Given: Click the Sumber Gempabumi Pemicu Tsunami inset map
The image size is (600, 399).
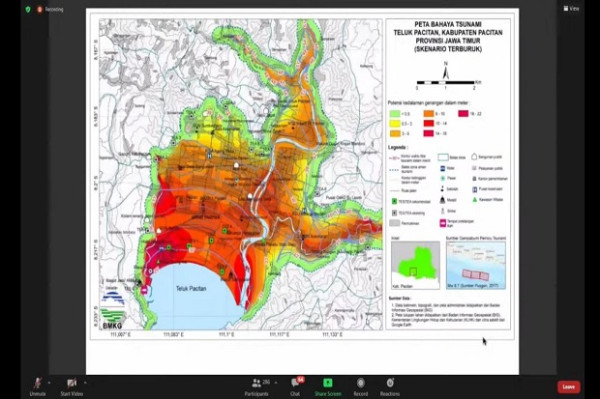Looking at the screenshot, I should [x=476, y=265].
